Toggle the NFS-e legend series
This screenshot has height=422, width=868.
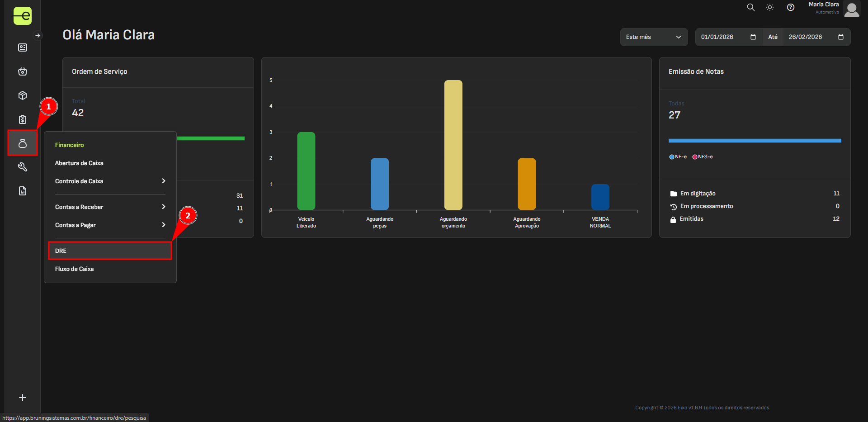click(703, 157)
